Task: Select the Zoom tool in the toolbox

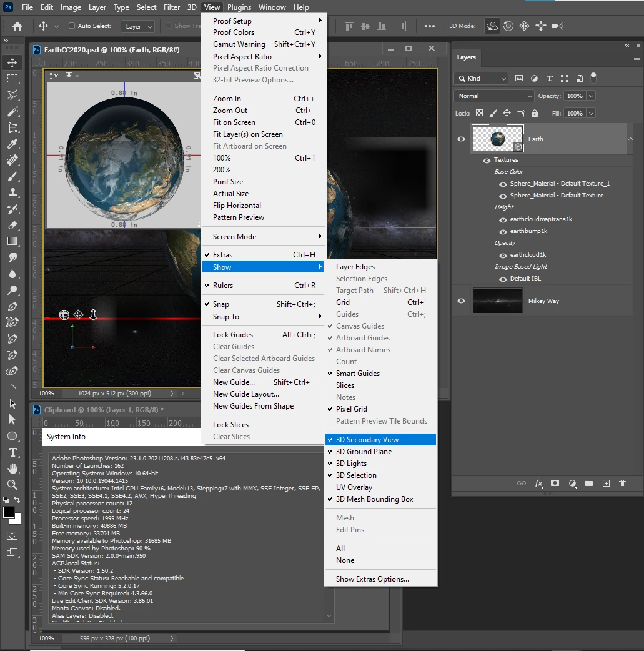Action: 12,485
